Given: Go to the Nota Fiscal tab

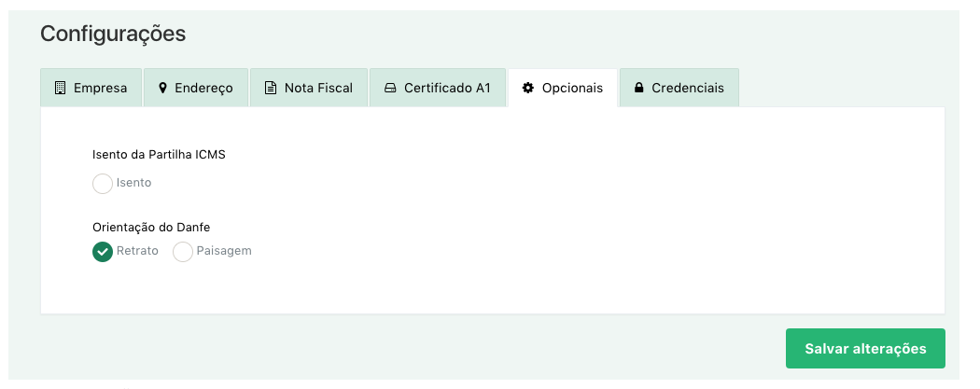Looking at the screenshot, I should [x=318, y=88].
